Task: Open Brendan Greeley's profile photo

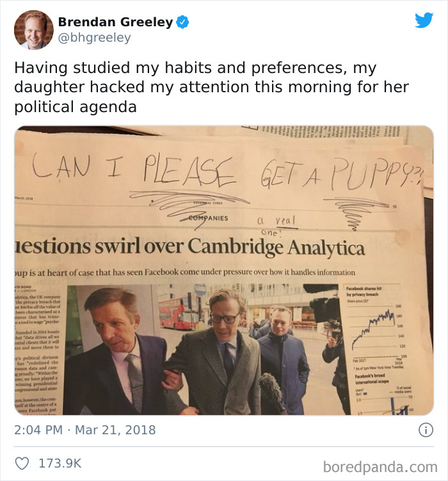Action: pyautogui.click(x=34, y=29)
